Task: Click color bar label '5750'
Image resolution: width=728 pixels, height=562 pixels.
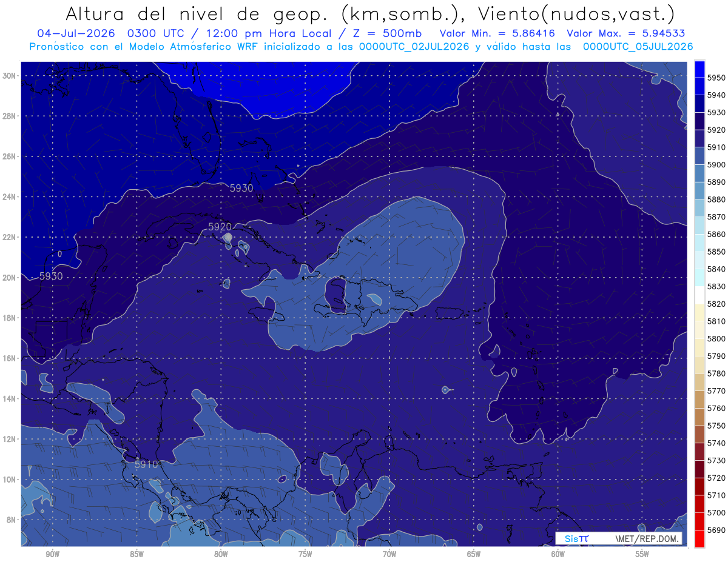Action: pos(716,426)
